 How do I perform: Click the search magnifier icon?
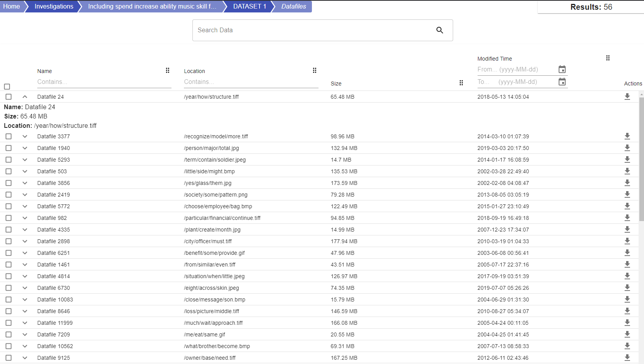point(440,30)
